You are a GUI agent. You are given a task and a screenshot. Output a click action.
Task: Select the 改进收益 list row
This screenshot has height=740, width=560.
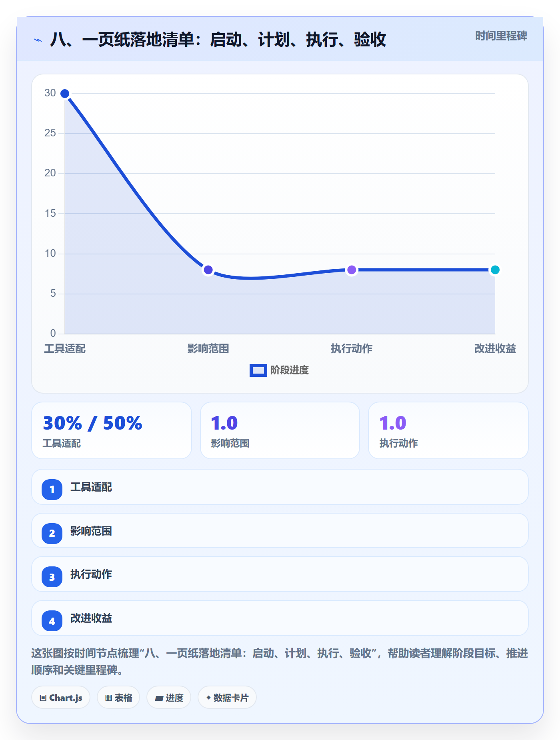tap(280, 618)
